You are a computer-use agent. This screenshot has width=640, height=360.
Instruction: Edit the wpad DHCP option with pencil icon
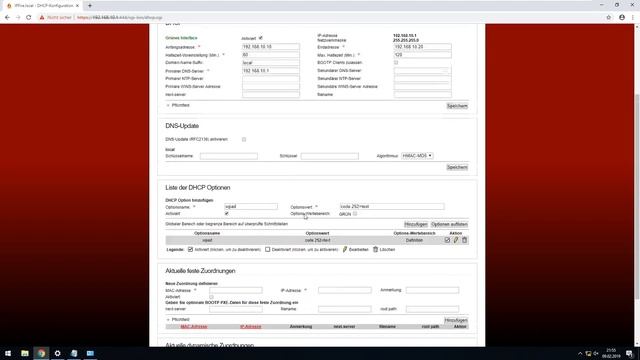click(x=456, y=240)
